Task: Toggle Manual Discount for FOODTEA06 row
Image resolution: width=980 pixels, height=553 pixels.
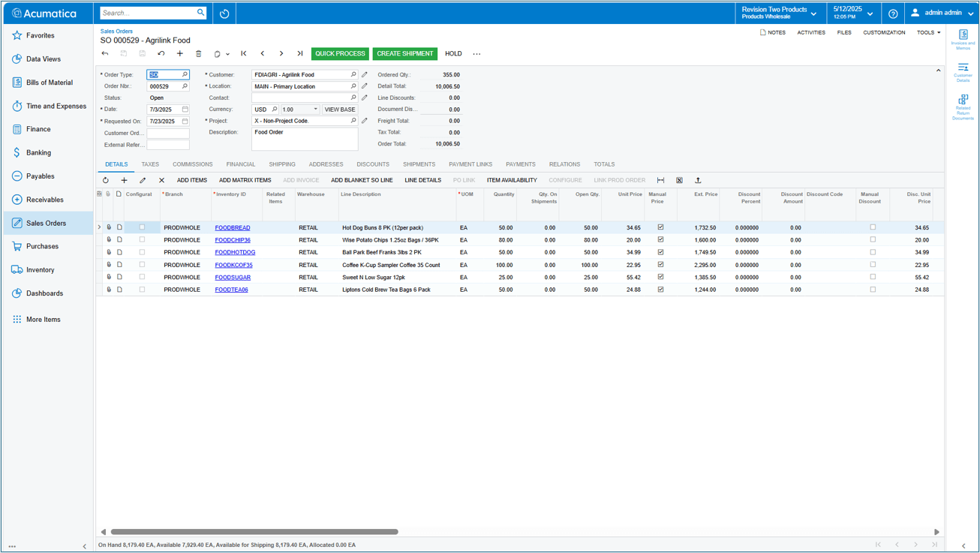Action: (873, 289)
